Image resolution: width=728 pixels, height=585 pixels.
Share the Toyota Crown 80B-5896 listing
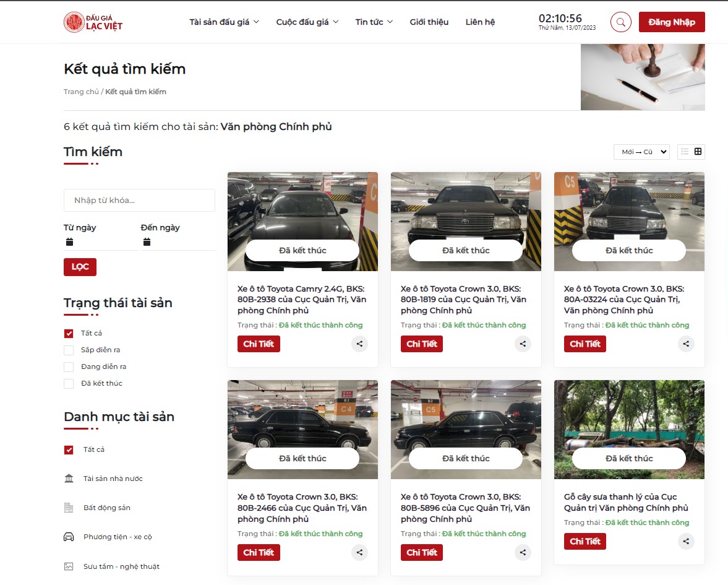[523, 552]
